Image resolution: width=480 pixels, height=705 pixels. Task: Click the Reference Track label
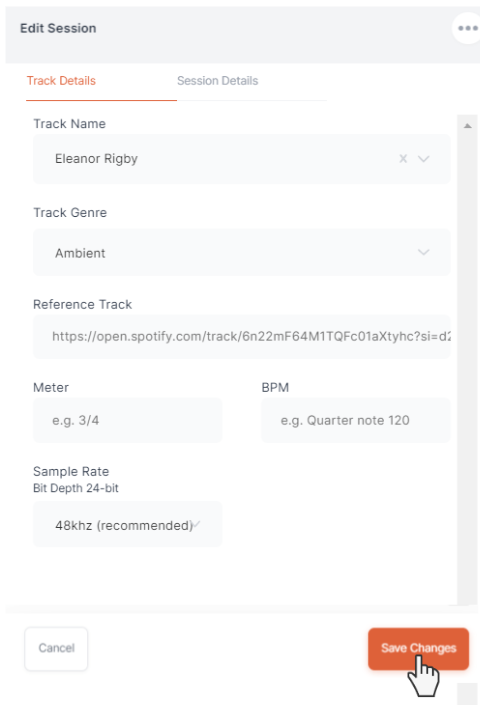[83, 304]
